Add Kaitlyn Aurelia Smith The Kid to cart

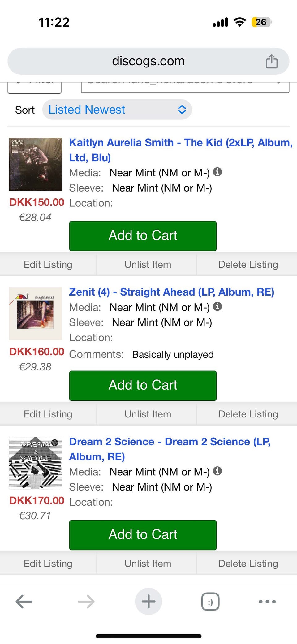(x=143, y=236)
